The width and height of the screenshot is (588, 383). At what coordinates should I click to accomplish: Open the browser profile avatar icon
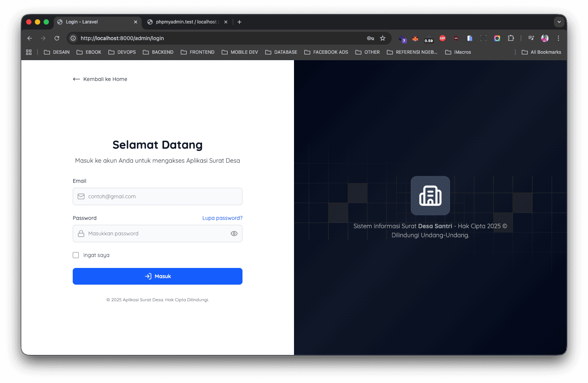click(544, 38)
